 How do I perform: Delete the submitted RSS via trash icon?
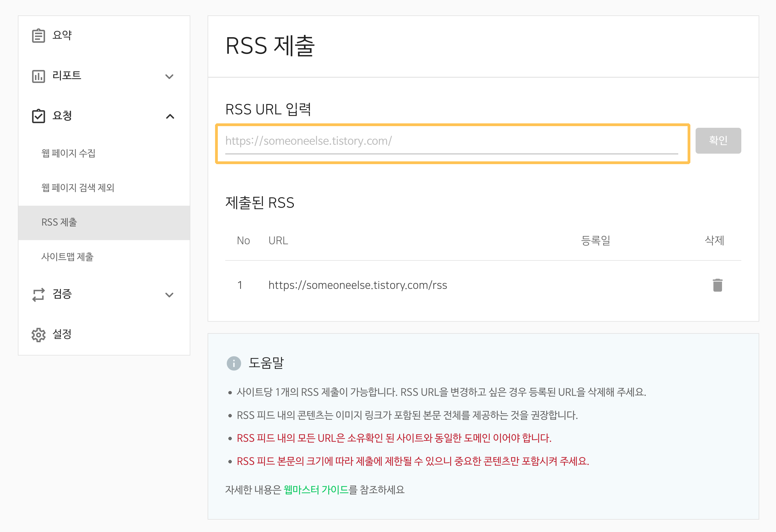pyautogui.click(x=718, y=285)
